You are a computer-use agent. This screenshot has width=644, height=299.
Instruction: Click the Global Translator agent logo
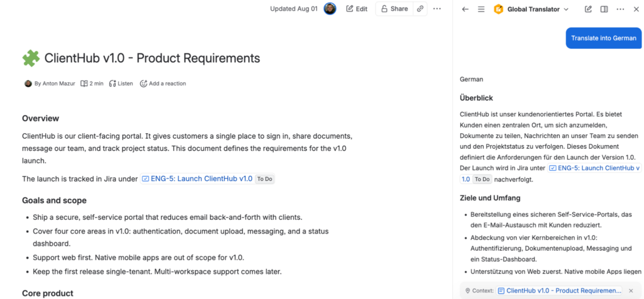coord(498,9)
